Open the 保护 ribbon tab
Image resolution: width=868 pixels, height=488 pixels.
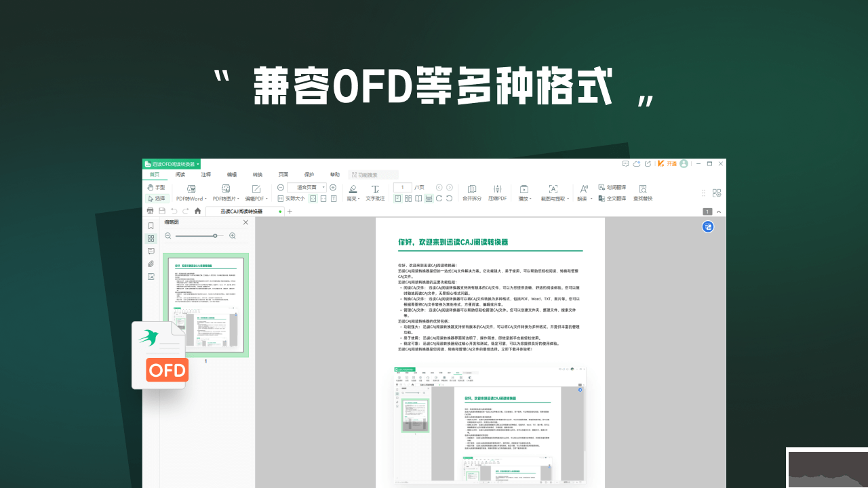[309, 175]
